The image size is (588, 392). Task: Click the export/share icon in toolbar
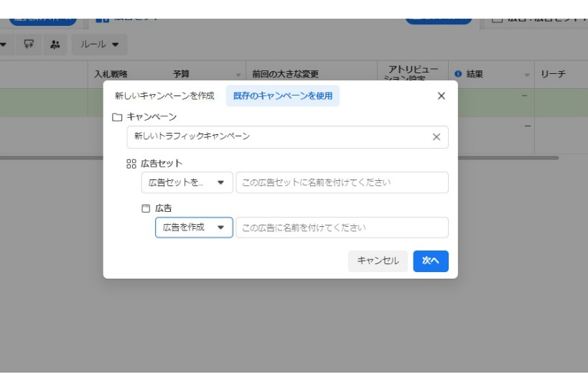pyautogui.click(x=29, y=45)
